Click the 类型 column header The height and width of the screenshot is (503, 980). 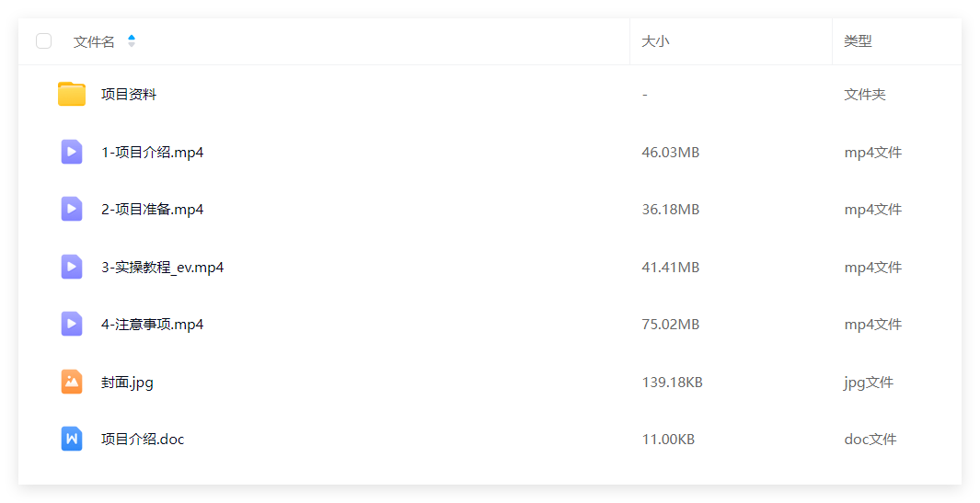[x=858, y=41]
